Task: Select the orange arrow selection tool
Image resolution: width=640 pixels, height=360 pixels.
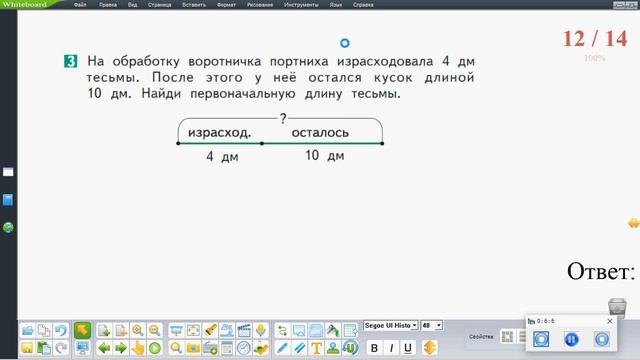Action: point(82,330)
